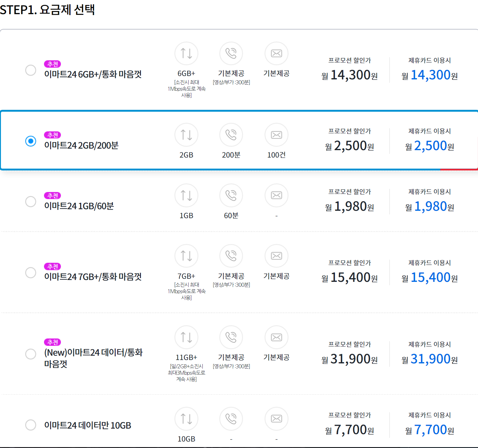The width and height of the screenshot is (478, 448).
Task: Choose 이마트24 데이터만 10GB radio option
Action: click(x=31, y=425)
